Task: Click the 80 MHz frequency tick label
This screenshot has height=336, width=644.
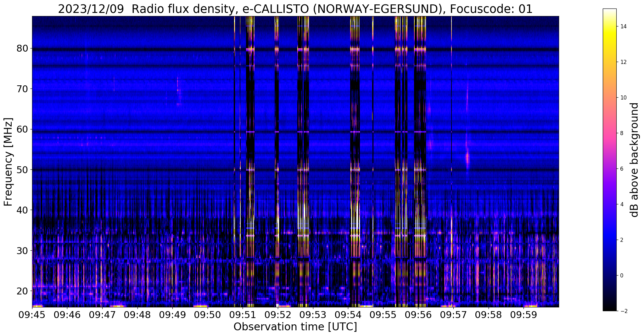Action: point(22,48)
